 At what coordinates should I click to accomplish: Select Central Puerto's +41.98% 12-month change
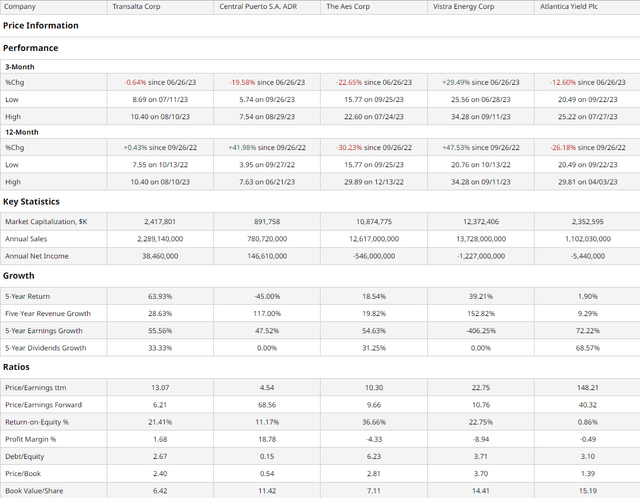267,148
